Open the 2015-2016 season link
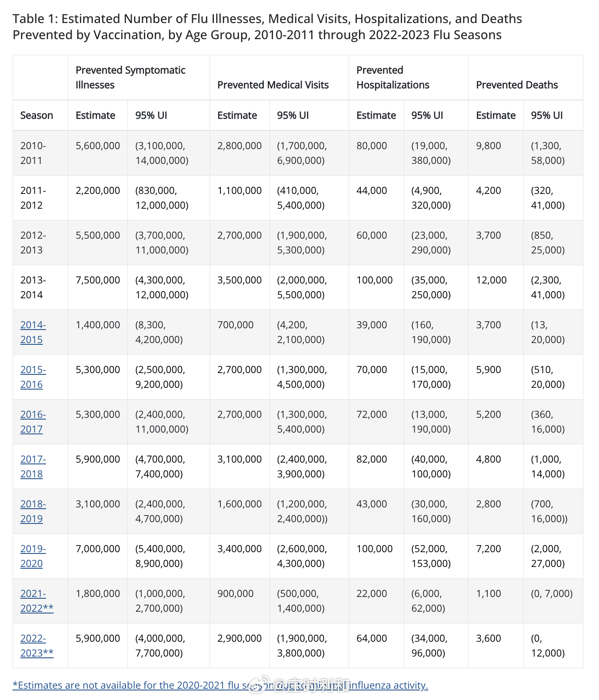This screenshot has height=700, width=599. tap(33, 377)
